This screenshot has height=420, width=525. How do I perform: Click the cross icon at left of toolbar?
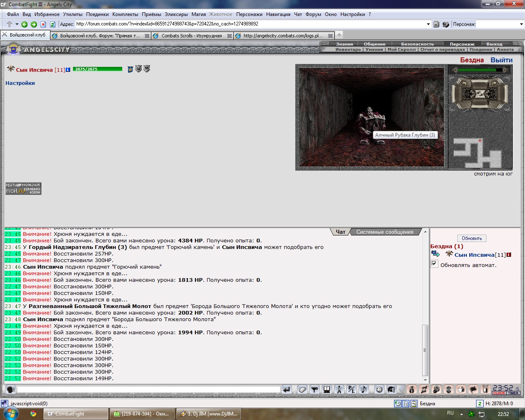9,24
